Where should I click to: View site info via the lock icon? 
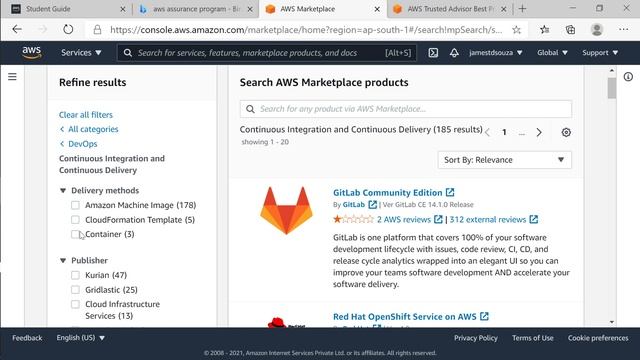click(x=97, y=30)
